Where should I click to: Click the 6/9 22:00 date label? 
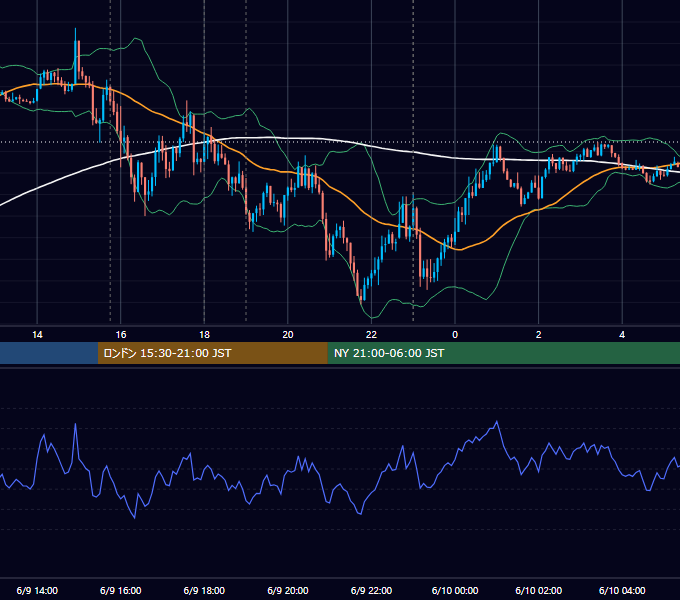(x=371, y=590)
